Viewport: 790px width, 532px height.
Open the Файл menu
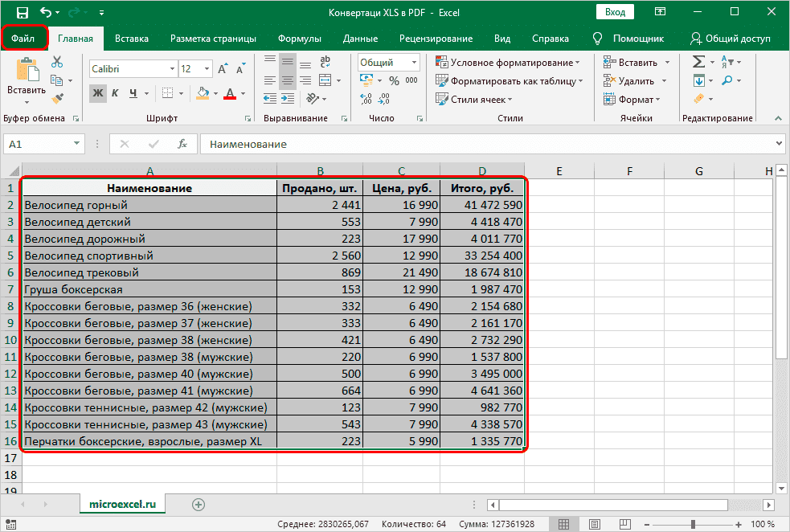click(x=24, y=38)
